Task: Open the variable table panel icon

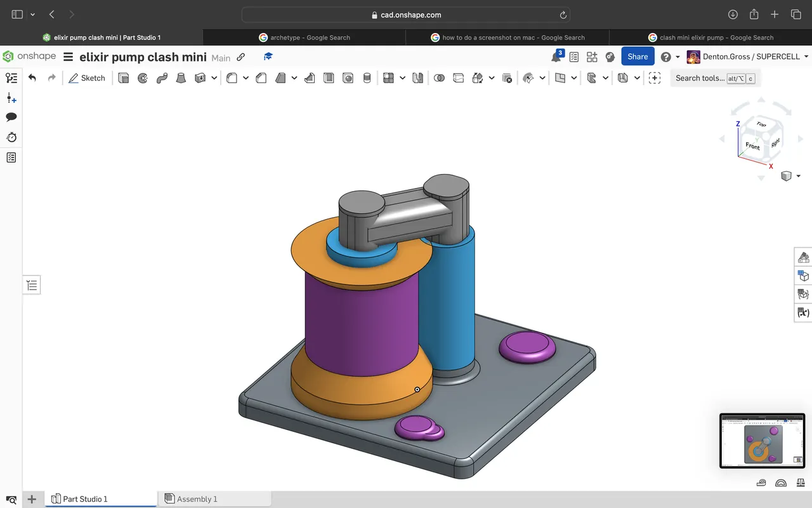Action: (803, 312)
